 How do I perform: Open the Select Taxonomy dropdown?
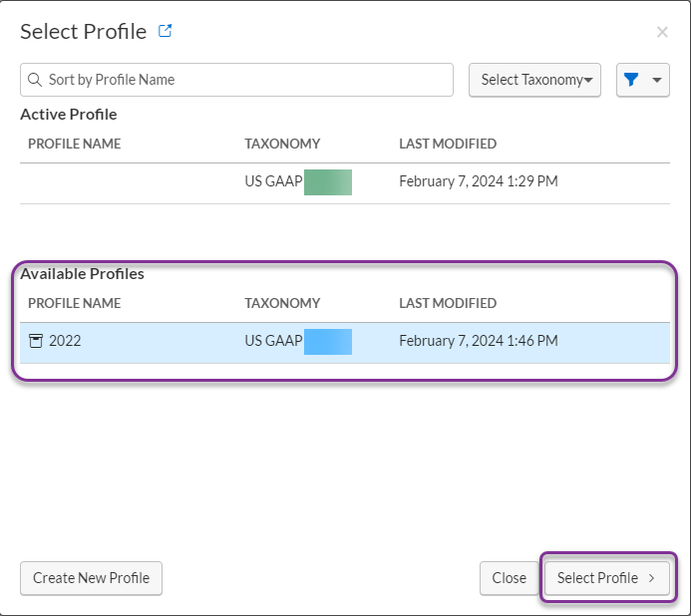pyautogui.click(x=534, y=80)
